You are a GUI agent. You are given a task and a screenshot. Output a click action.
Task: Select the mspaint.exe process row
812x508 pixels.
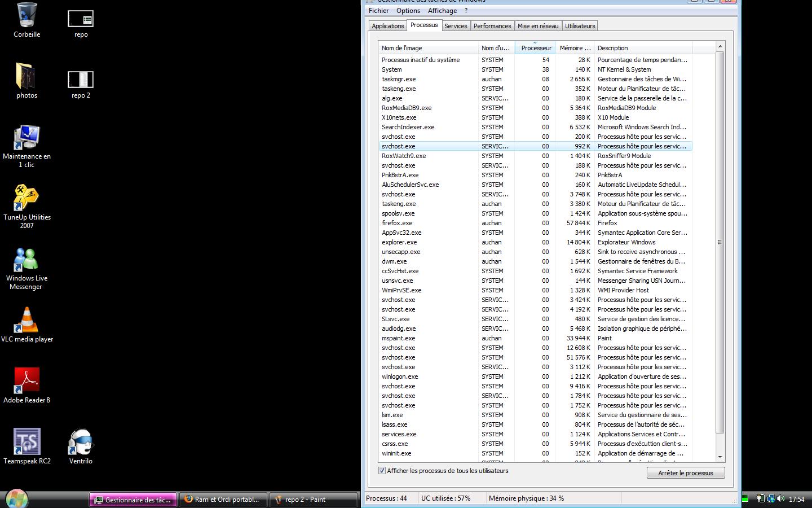click(x=535, y=338)
